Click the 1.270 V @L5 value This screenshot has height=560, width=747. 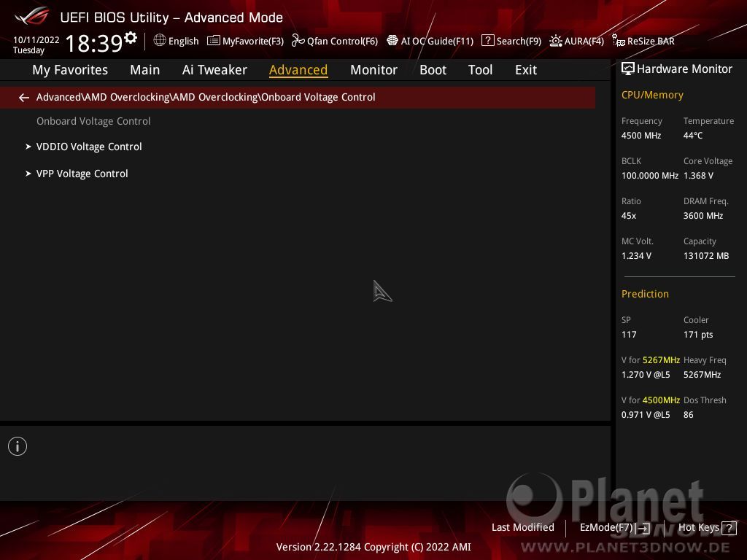click(646, 375)
